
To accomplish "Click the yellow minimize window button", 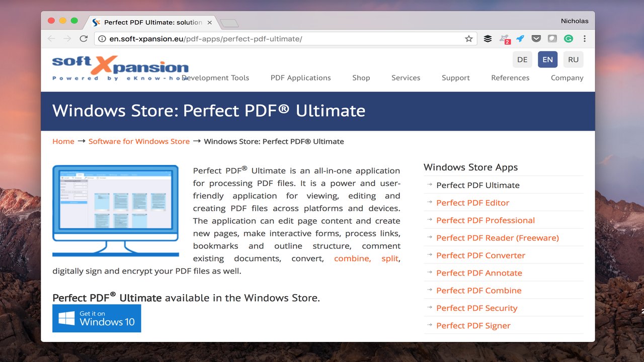I will (63, 21).
